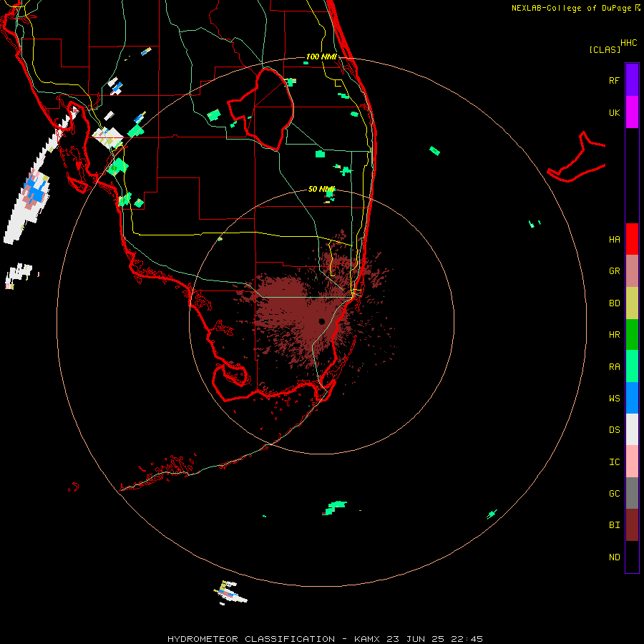Screen dimensions: 644x644
Task: Select the BD big drops swatch
Action: [632, 303]
